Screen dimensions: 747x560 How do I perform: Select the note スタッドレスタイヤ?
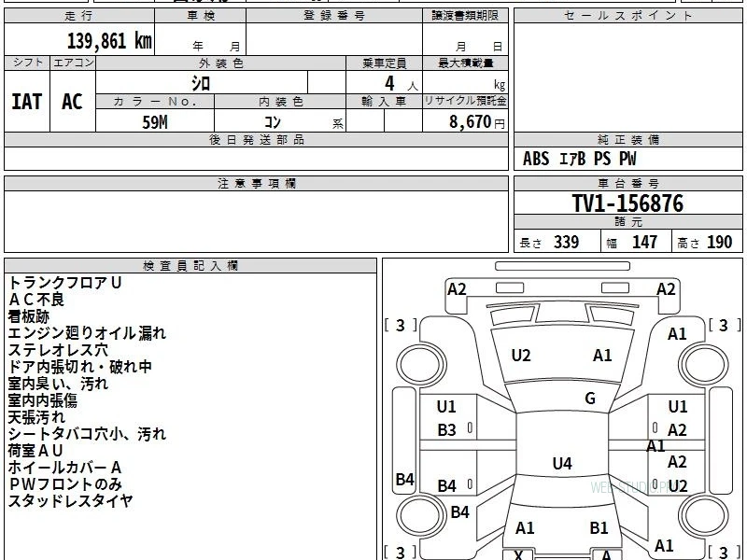tap(70, 501)
